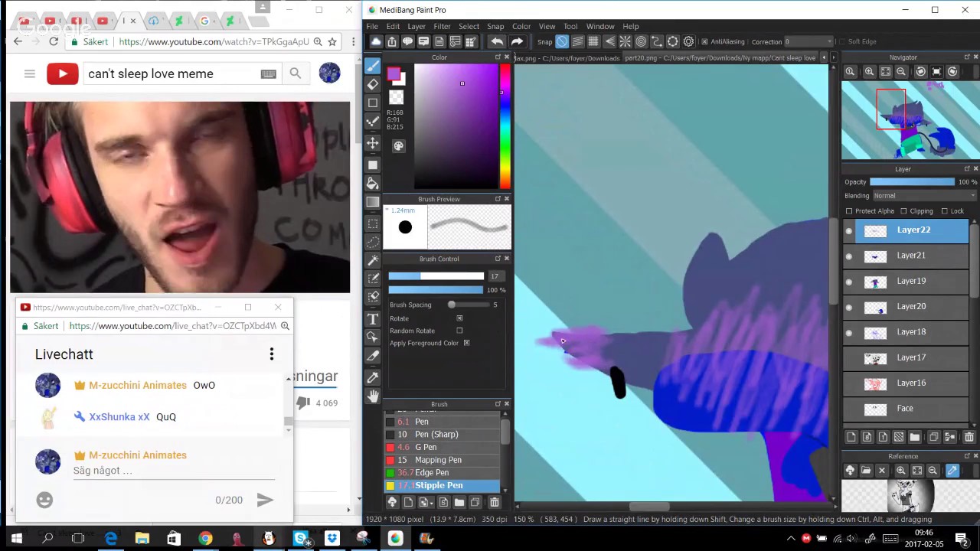Enable the concentric circle snap guide
The height and width of the screenshot is (551, 980).
(x=641, y=41)
